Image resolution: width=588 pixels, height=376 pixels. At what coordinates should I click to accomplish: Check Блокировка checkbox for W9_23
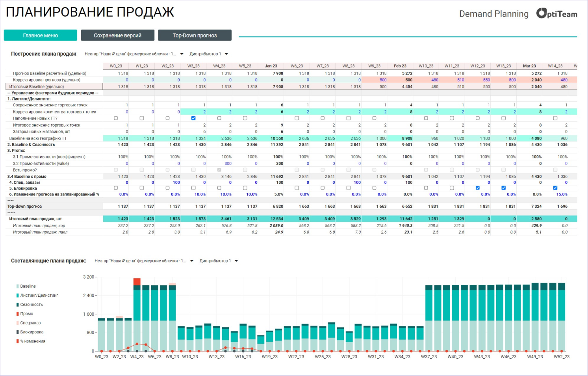(x=374, y=188)
